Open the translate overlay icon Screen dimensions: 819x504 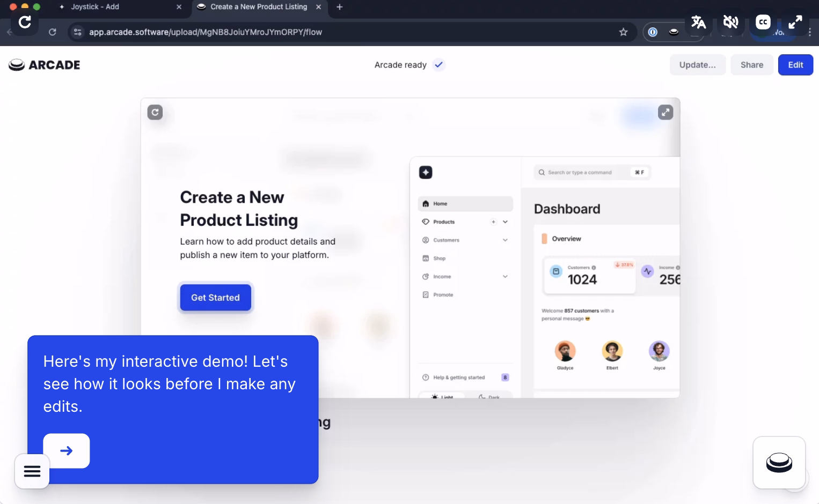[698, 22]
